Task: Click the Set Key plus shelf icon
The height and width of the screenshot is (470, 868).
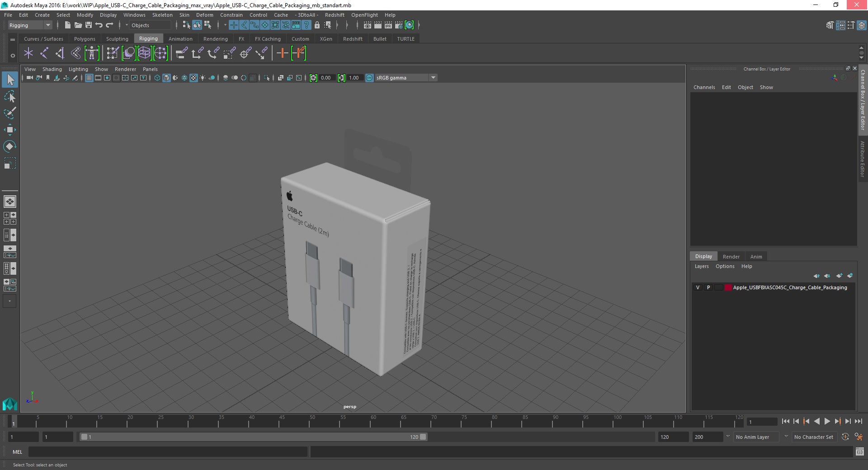Action: 282,53
